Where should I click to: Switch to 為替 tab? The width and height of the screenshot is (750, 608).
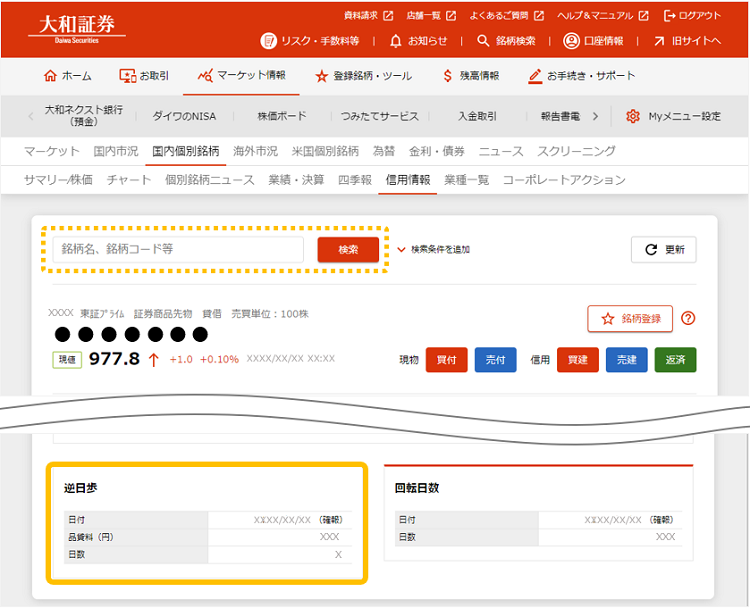pyautogui.click(x=384, y=151)
